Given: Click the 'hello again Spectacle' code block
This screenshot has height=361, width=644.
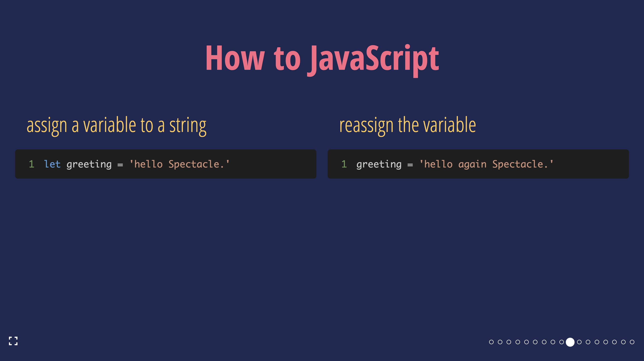Looking at the screenshot, I should [x=478, y=164].
